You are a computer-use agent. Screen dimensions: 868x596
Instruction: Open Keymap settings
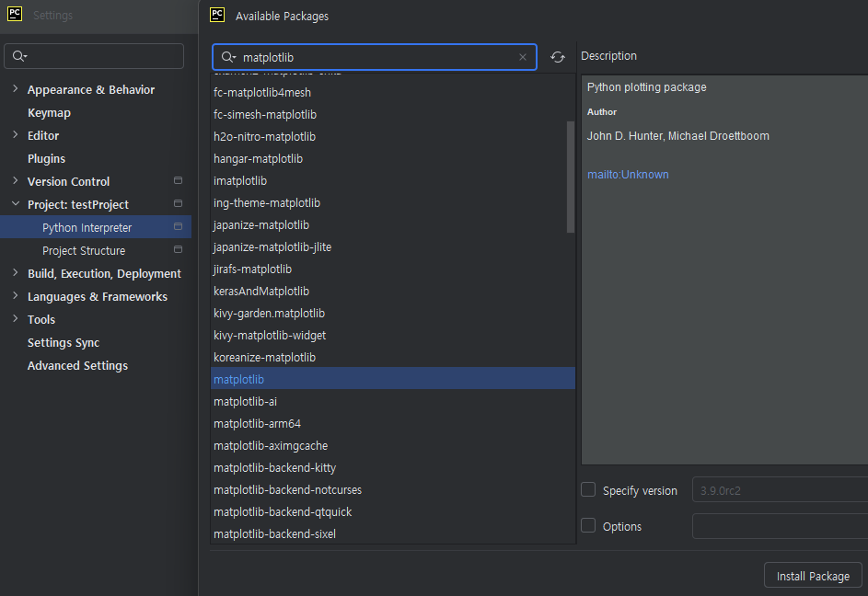(x=50, y=113)
